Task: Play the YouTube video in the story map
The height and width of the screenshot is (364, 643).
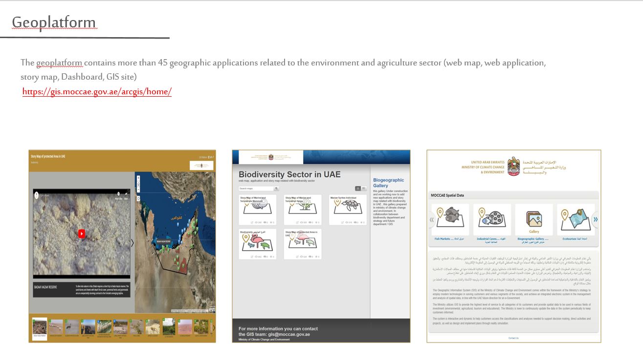Action: tap(82, 234)
